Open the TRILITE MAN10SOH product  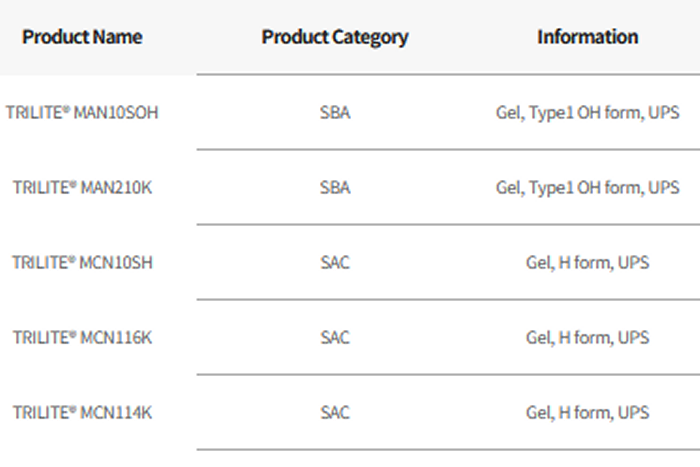[x=82, y=112]
